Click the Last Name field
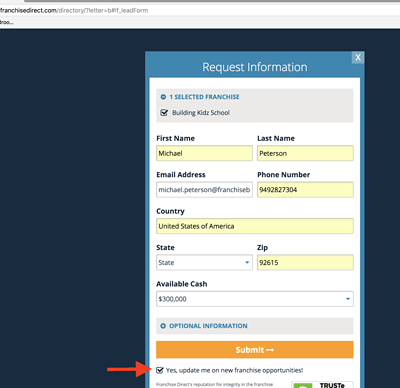This screenshot has width=400, height=388. click(305, 153)
